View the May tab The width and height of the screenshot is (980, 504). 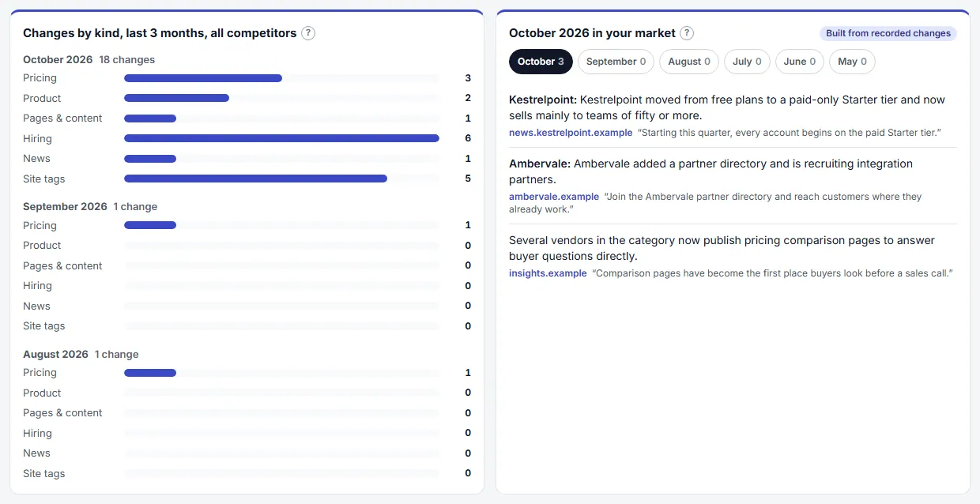(852, 62)
